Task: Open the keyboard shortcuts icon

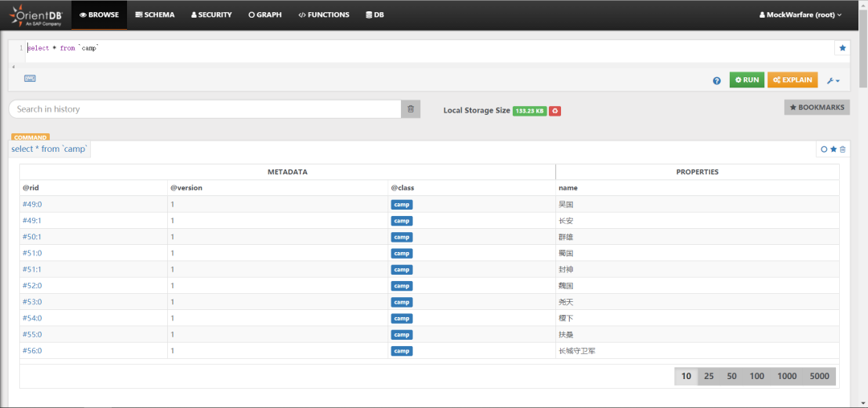Action: click(x=30, y=79)
